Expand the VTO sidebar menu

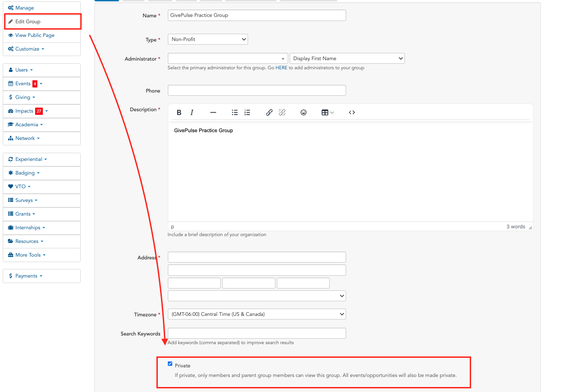pos(41,187)
